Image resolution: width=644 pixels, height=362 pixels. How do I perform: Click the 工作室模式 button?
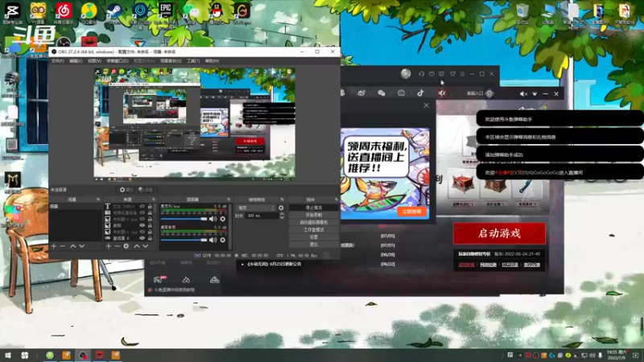(x=314, y=230)
